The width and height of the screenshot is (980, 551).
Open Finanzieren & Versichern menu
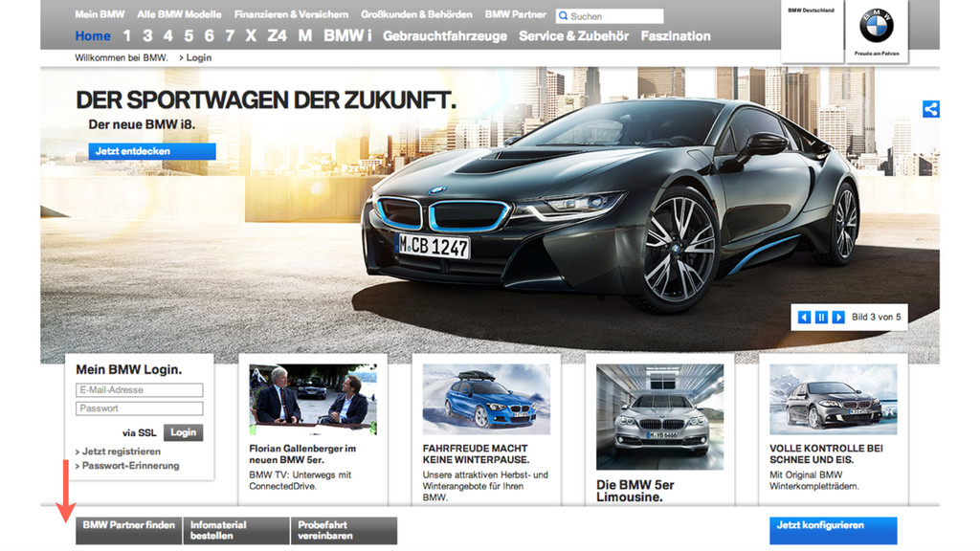pos(291,13)
